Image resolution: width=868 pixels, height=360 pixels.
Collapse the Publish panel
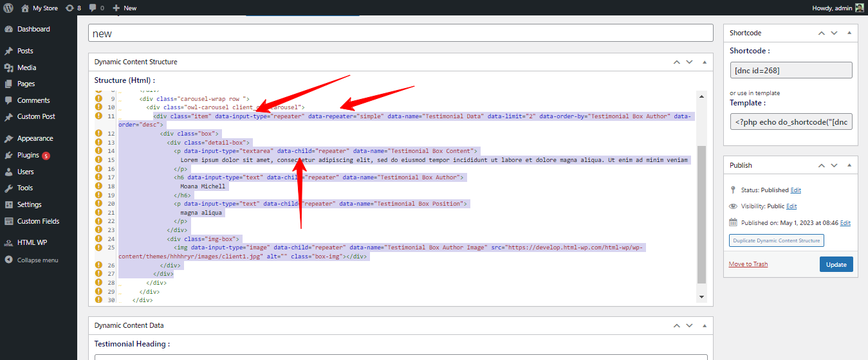[849, 165]
